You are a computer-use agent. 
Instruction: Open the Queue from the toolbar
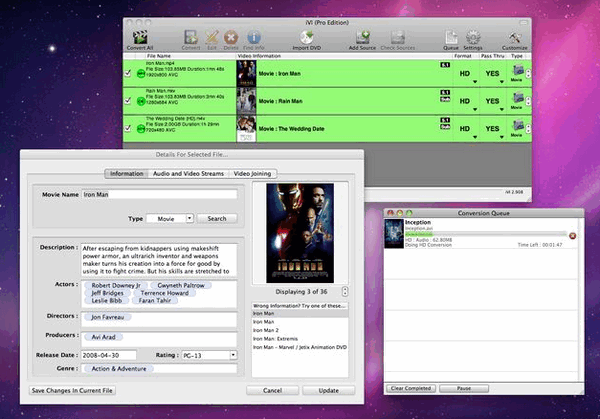[x=450, y=37]
